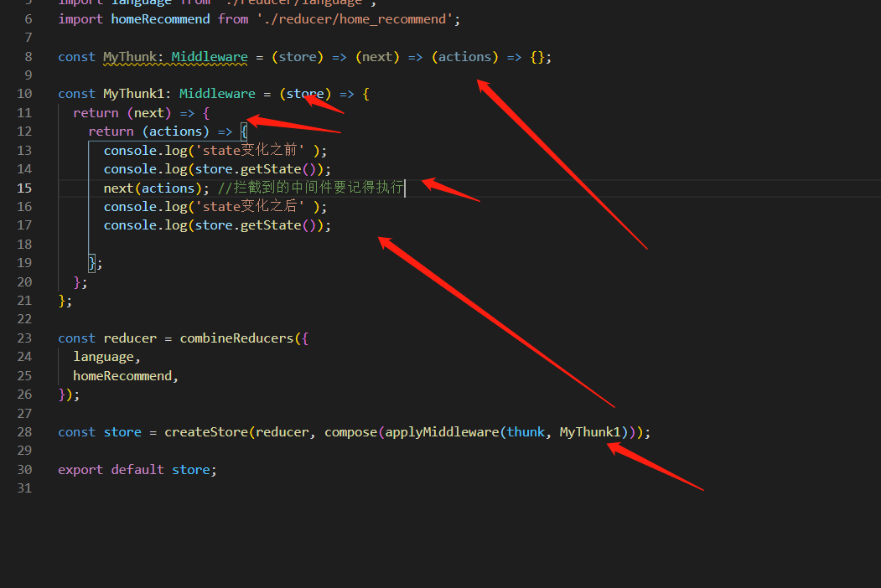Click the //拦截到的中间件要记得执行 comment

click(311, 188)
